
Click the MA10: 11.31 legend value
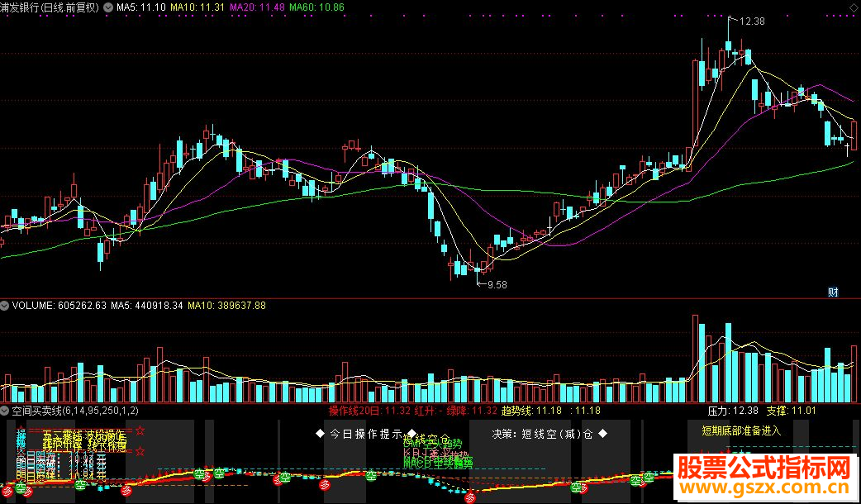197,7
